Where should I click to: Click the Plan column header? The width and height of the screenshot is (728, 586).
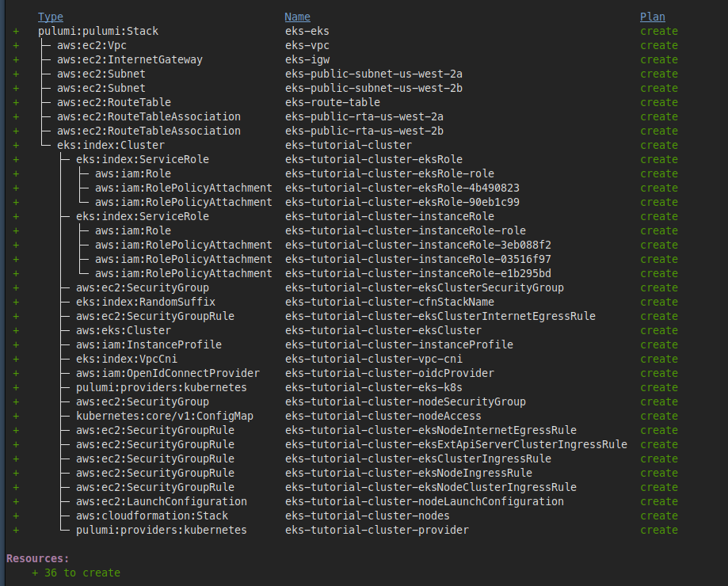pos(652,17)
